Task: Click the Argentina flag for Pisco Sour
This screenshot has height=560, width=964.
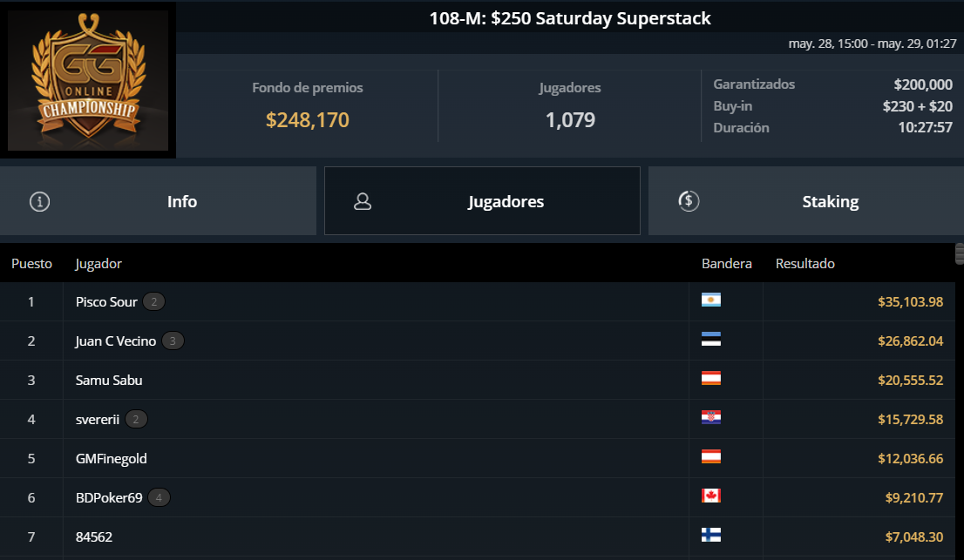Action: point(710,300)
